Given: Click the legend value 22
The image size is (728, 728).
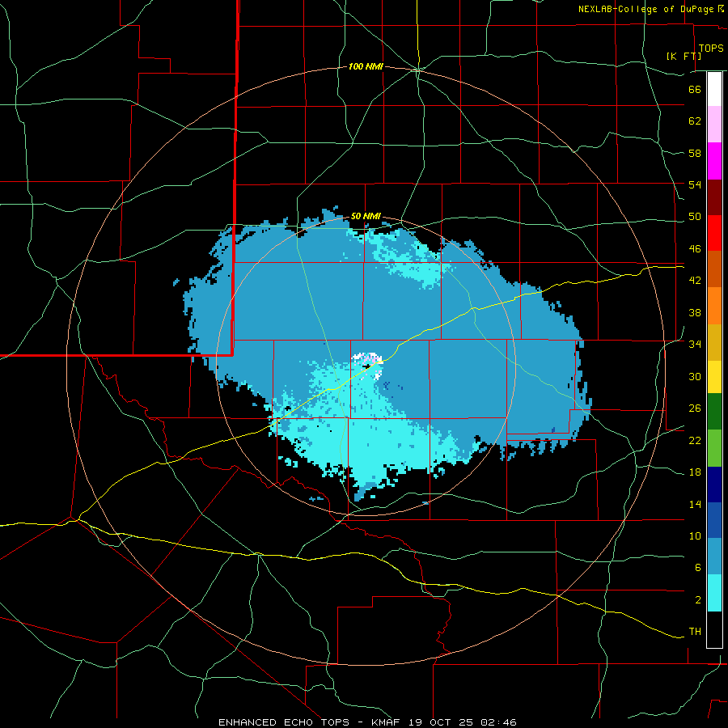Looking at the screenshot, I should tap(695, 440).
